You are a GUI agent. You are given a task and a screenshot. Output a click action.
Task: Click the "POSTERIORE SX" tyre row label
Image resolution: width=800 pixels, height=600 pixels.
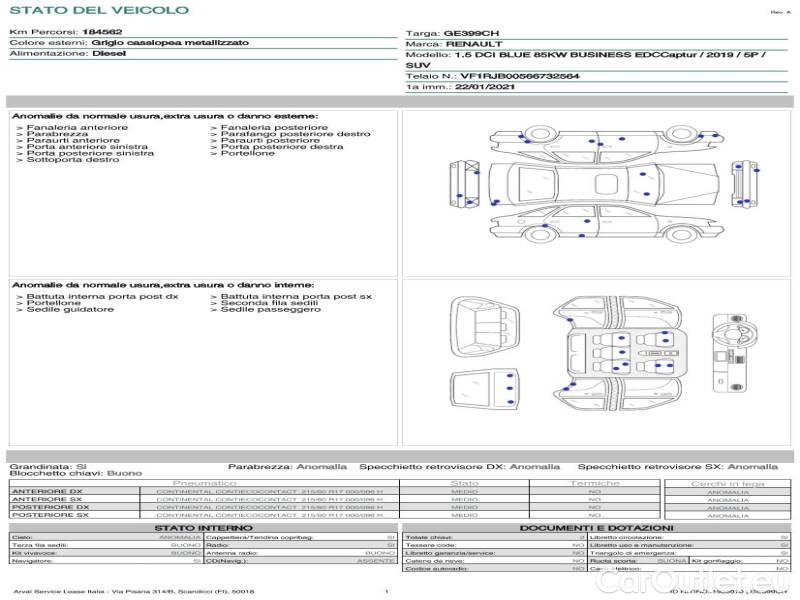tap(51, 515)
